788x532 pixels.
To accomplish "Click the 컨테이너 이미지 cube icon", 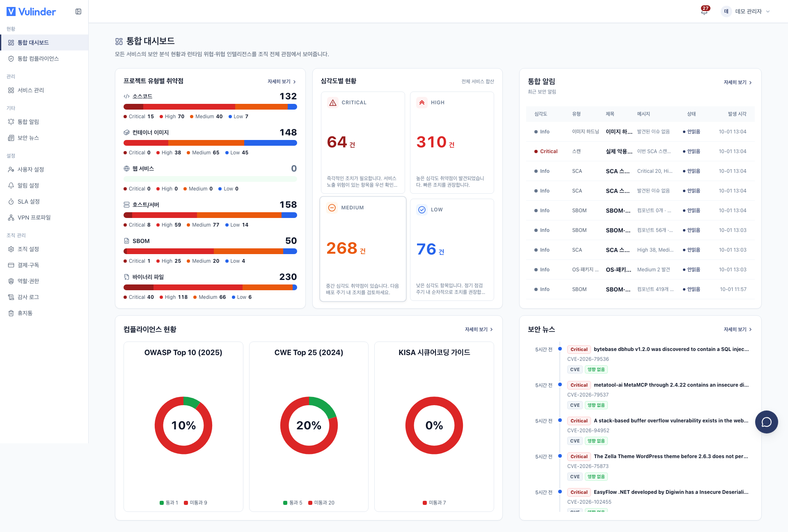I will coord(126,133).
